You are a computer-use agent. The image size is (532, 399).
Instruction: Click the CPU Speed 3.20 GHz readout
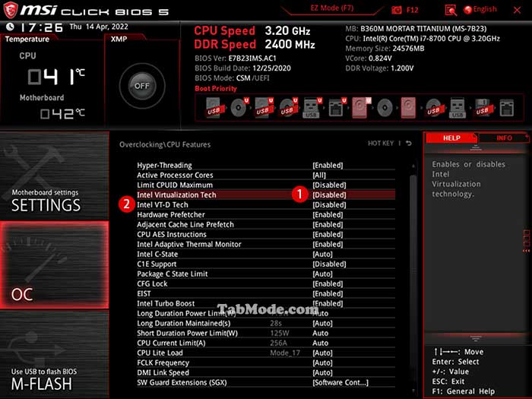pyautogui.click(x=252, y=31)
